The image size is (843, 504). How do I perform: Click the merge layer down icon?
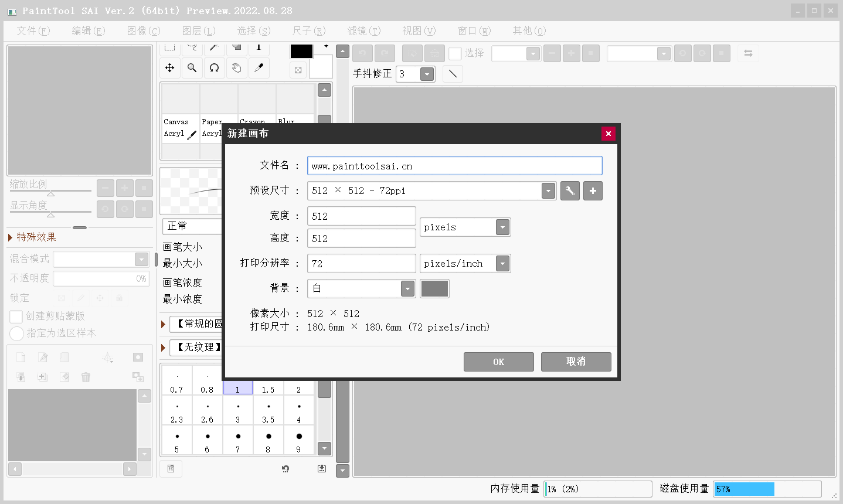coord(21,377)
